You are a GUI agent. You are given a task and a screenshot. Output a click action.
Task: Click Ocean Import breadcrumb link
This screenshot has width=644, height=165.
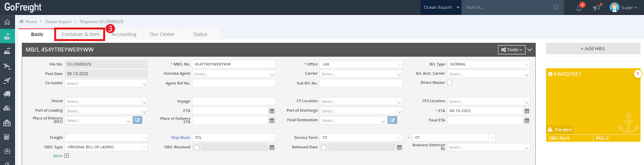[x=58, y=22]
